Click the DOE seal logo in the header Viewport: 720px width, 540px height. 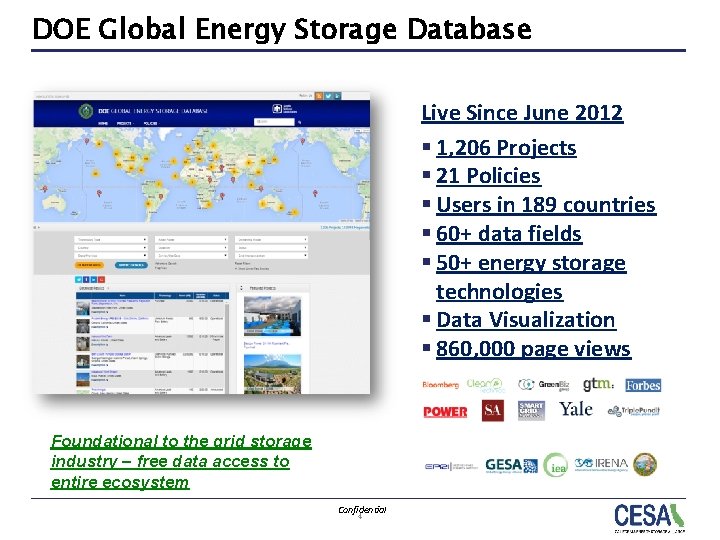(x=86, y=111)
